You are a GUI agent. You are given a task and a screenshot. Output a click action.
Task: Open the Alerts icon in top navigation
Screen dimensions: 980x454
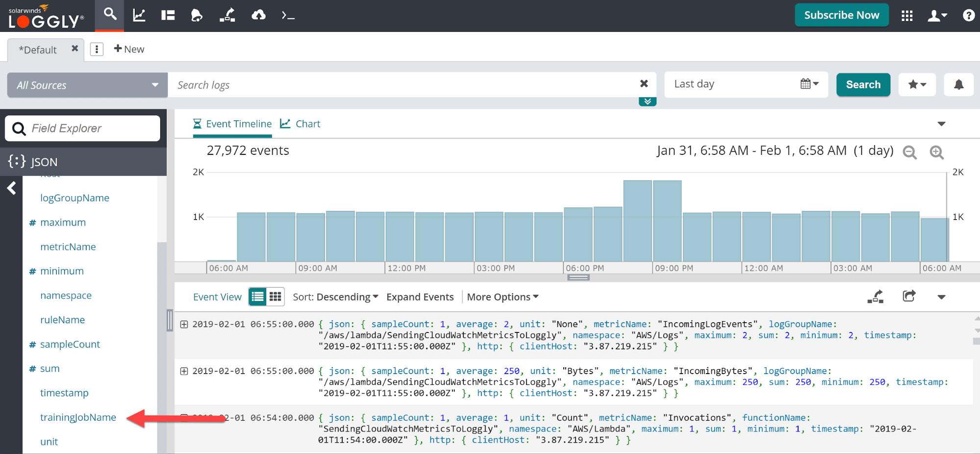(197, 15)
